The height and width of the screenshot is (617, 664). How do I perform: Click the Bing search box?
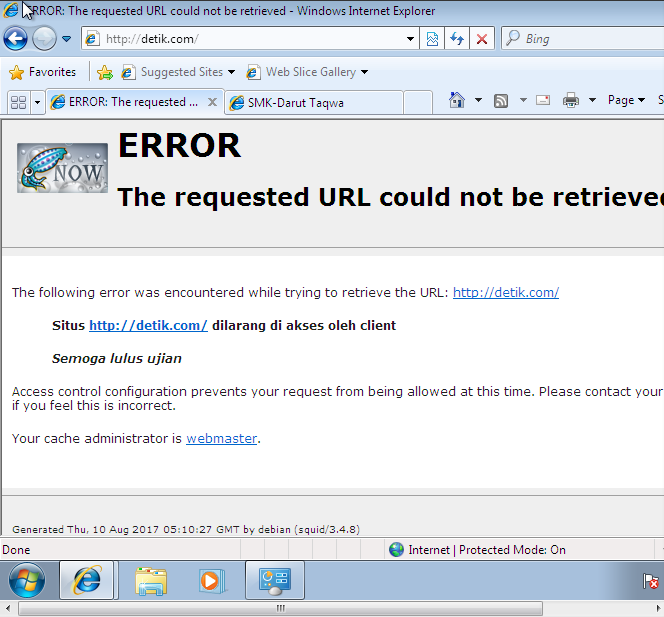[583, 39]
